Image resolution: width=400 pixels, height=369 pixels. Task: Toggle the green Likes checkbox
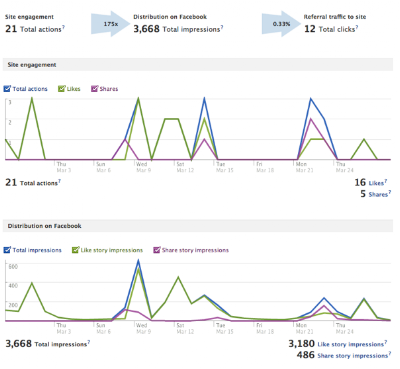point(62,89)
